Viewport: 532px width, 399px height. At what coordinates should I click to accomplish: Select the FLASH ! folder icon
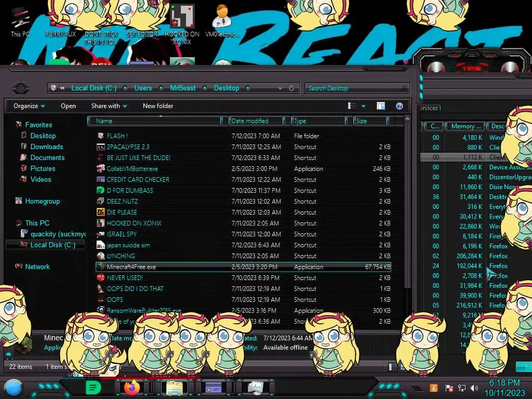coord(101,136)
